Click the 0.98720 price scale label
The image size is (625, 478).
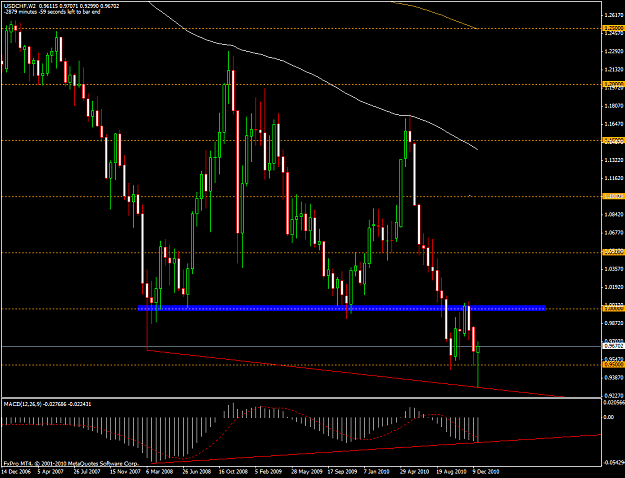tap(614, 323)
